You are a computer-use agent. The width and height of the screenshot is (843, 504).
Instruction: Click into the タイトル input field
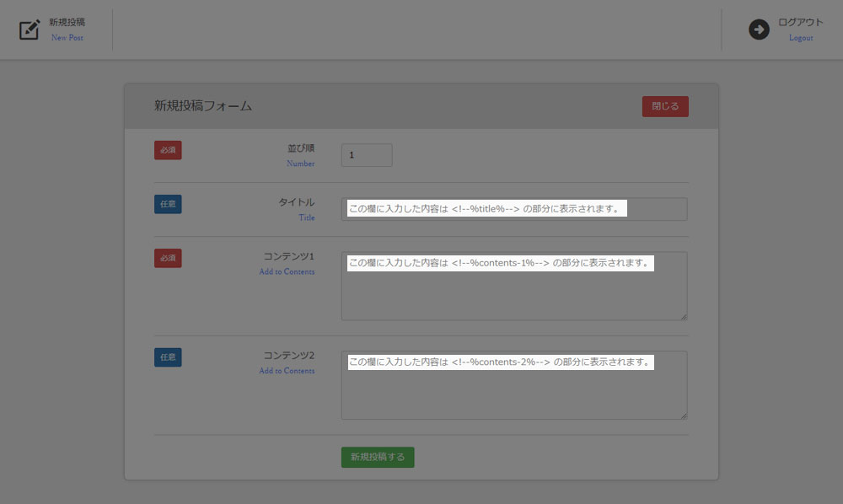[x=514, y=209]
